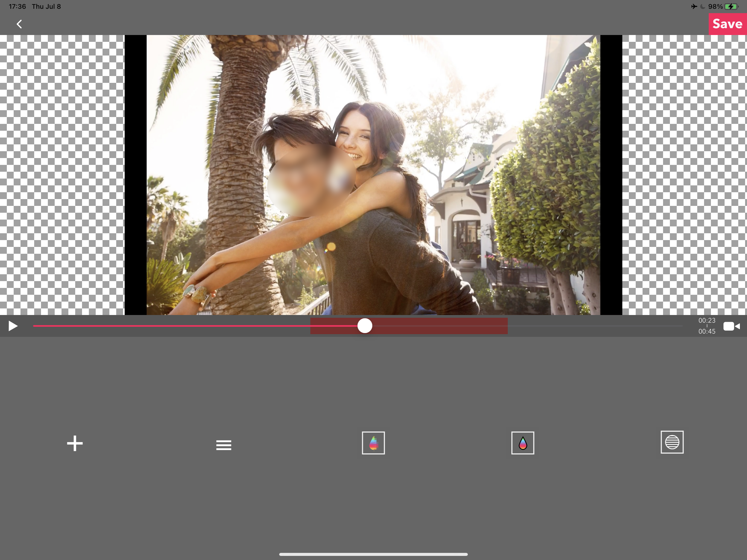
Task: Add a new blur area with plus icon
Action: (x=75, y=443)
